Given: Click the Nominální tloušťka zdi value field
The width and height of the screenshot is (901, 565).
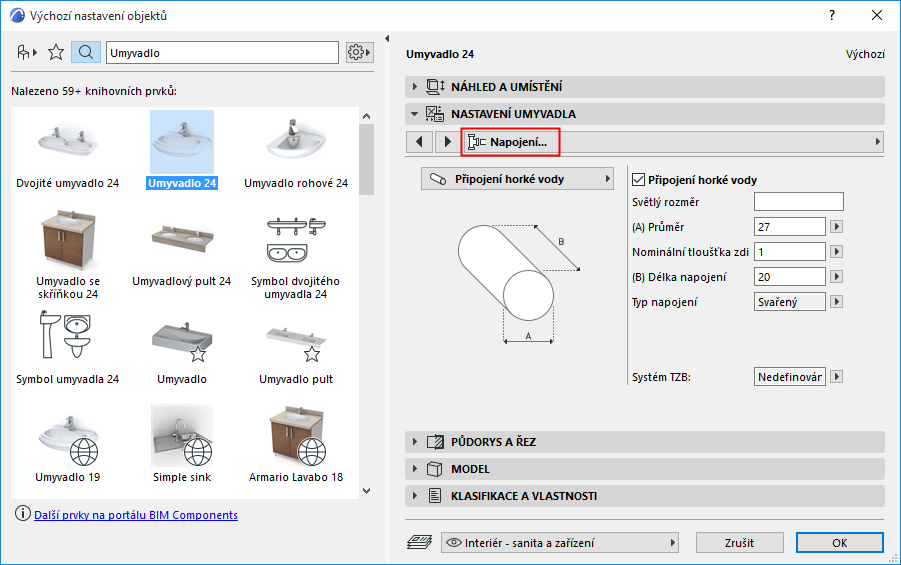Looking at the screenshot, I should pyautogui.click(x=790, y=251).
